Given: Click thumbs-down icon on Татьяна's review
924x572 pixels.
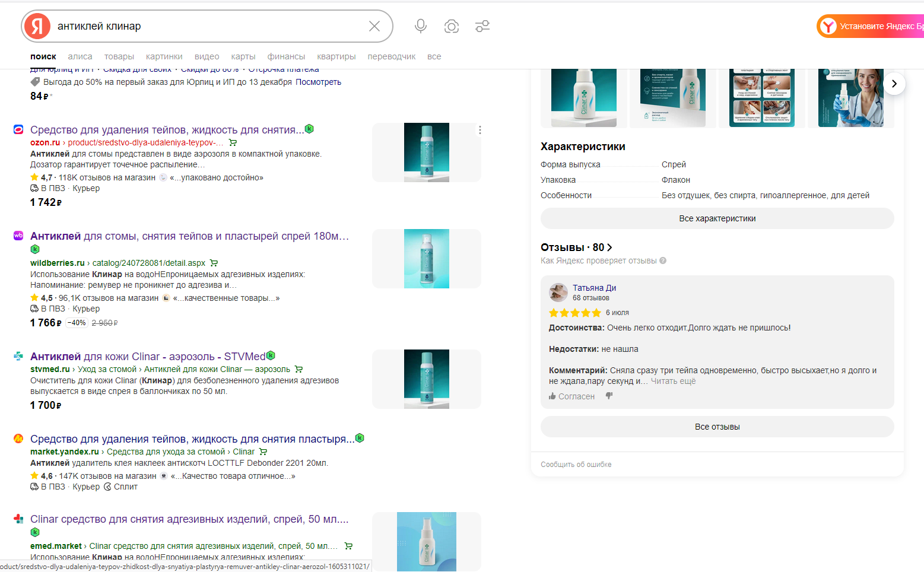Looking at the screenshot, I should tap(609, 396).
